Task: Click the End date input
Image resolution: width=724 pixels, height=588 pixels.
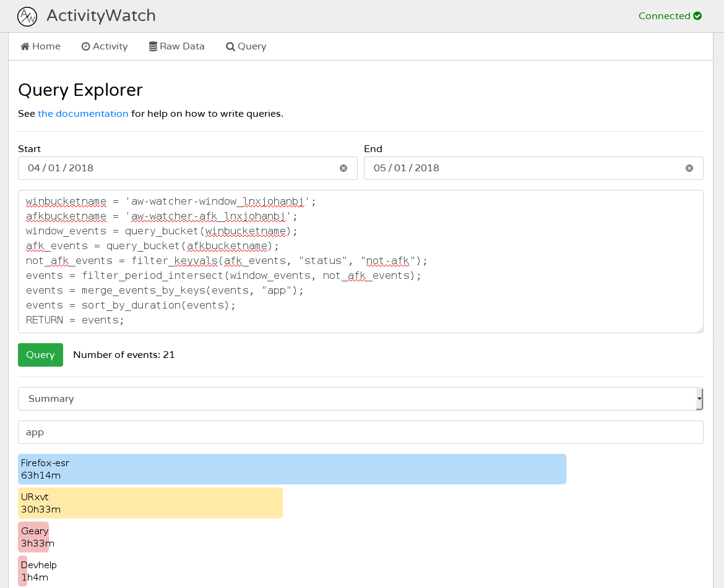Action: click(533, 168)
